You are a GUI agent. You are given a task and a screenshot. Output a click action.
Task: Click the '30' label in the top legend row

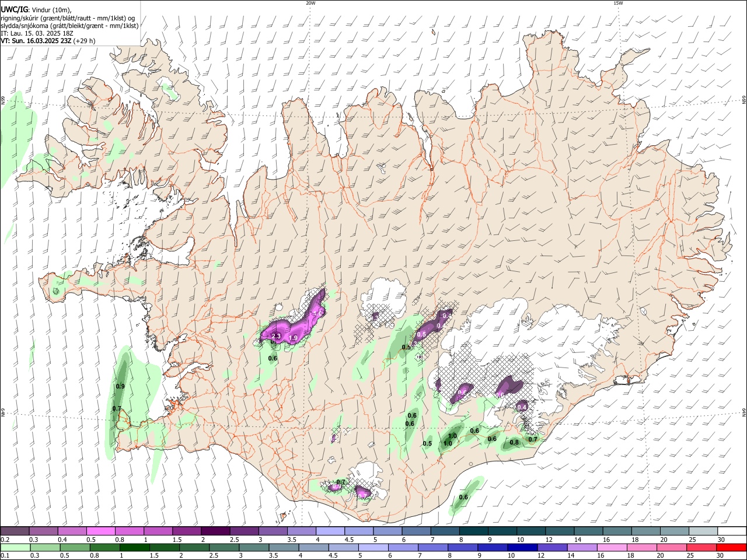pos(721,540)
